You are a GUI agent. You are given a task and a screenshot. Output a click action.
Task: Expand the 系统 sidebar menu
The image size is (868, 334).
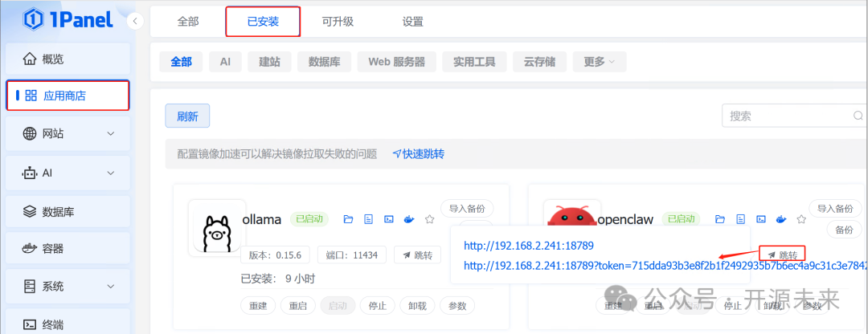[x=68, y=287]
